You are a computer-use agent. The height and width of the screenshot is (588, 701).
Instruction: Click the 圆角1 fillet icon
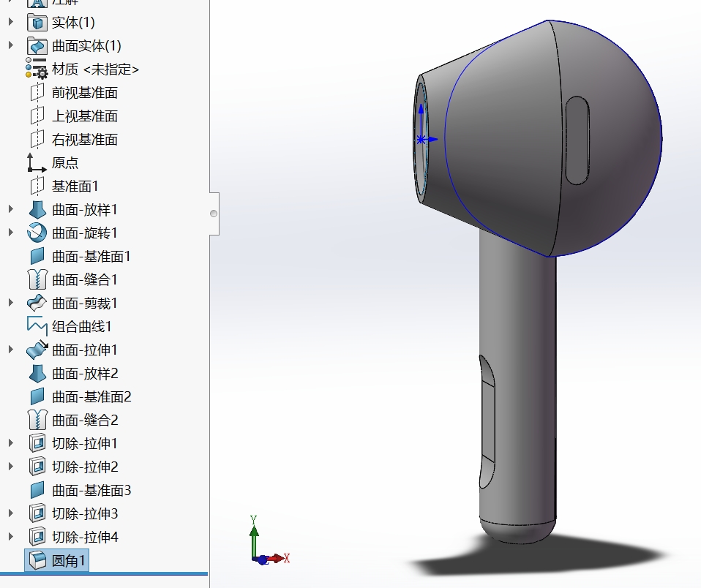[x=37, y=560]
